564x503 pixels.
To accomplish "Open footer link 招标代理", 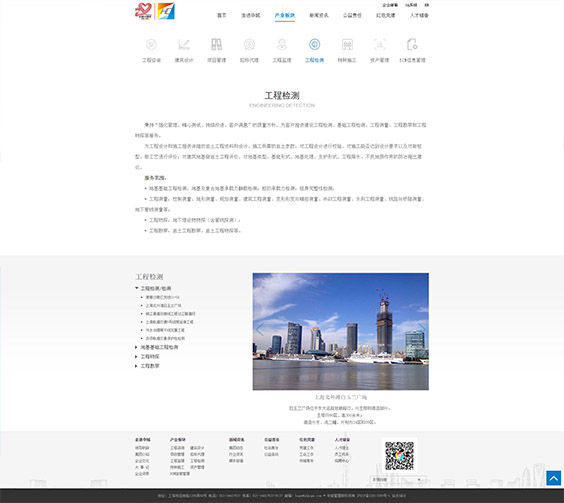I will 197,454.
